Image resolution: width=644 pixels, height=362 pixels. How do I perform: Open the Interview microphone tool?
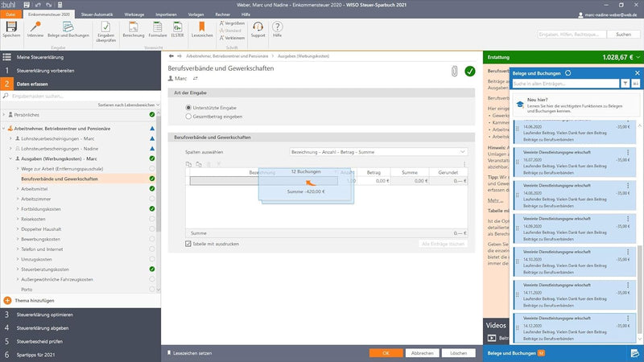(x=35, y=28)
